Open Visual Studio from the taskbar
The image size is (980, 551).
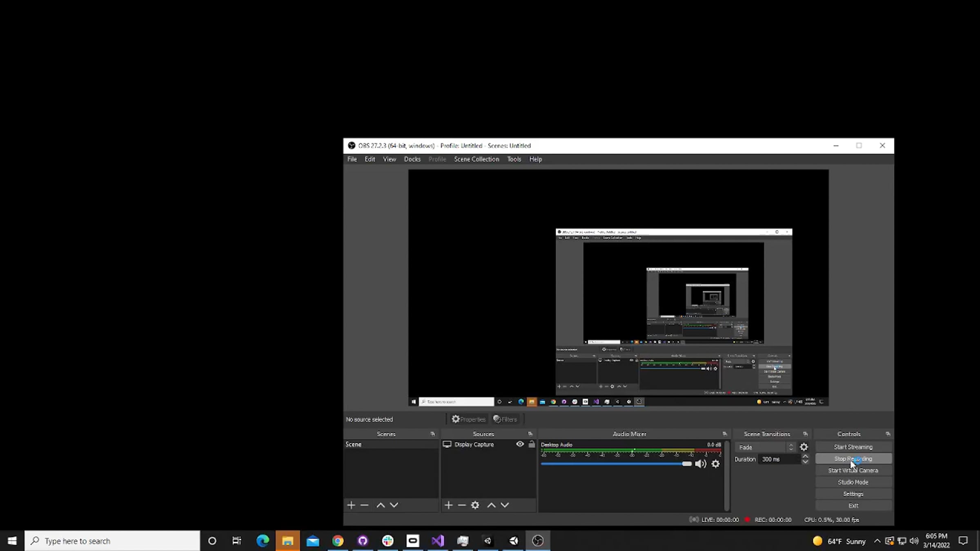[x=438, y=541]
